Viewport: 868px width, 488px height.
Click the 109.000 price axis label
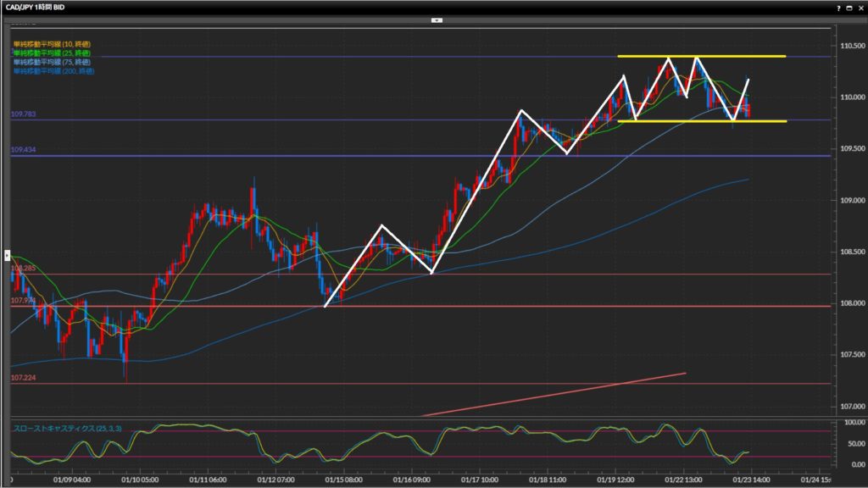849,201
